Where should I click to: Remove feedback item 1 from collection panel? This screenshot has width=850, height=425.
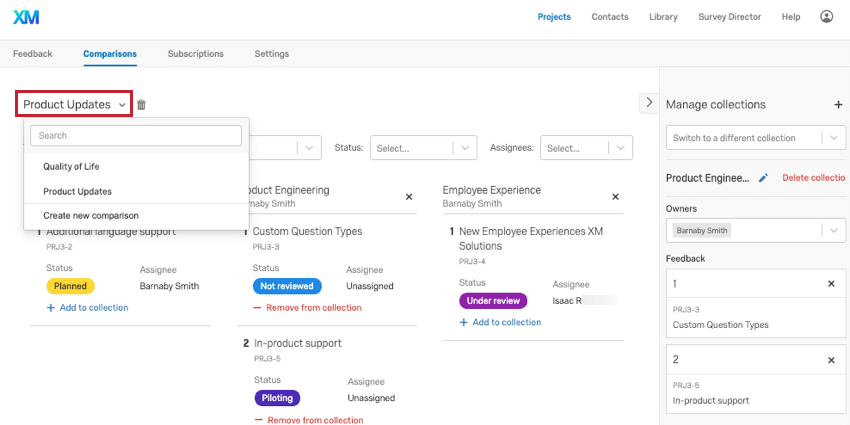[x=831, y=284]
